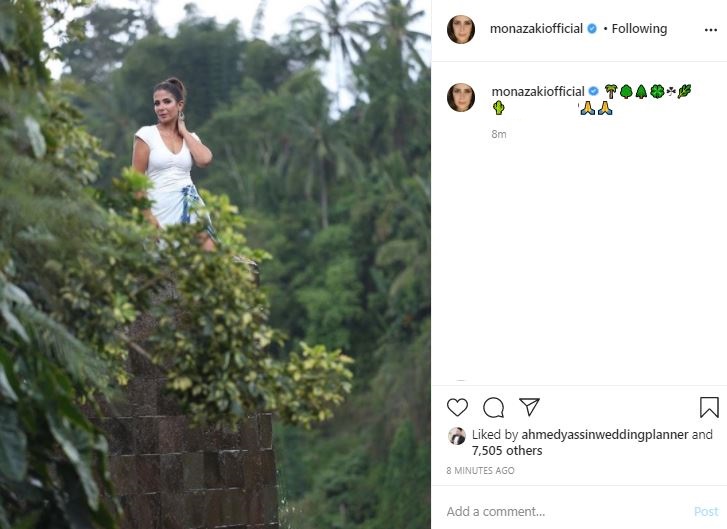Click the '8 MINUTES AGO' timestamp
This screenshot has width=727, height=529.
[480, 471]
